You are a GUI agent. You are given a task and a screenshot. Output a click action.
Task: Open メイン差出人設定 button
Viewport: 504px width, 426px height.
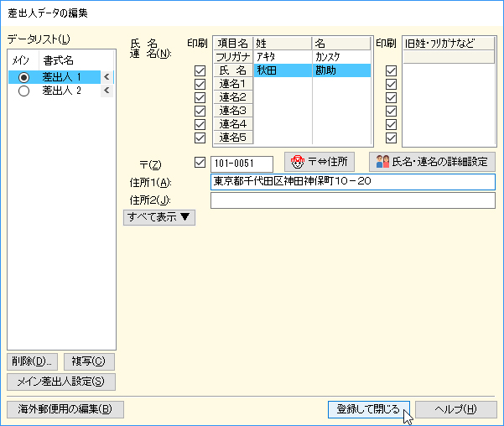coord(60,382)
